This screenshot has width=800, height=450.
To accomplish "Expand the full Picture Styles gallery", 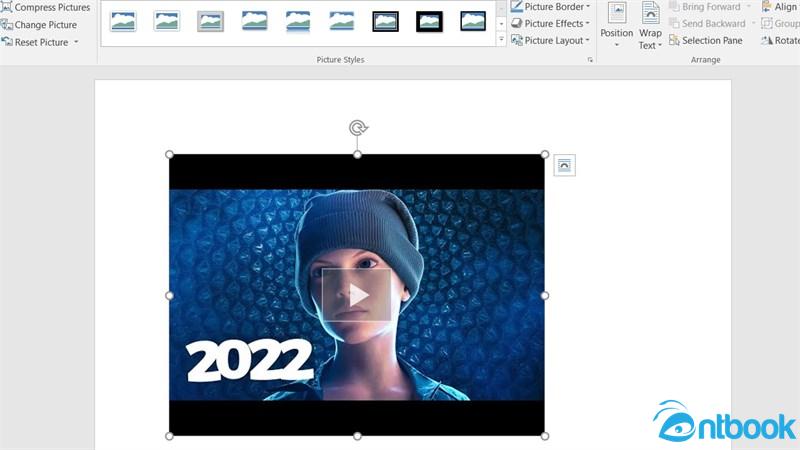I will click(501, 39).
